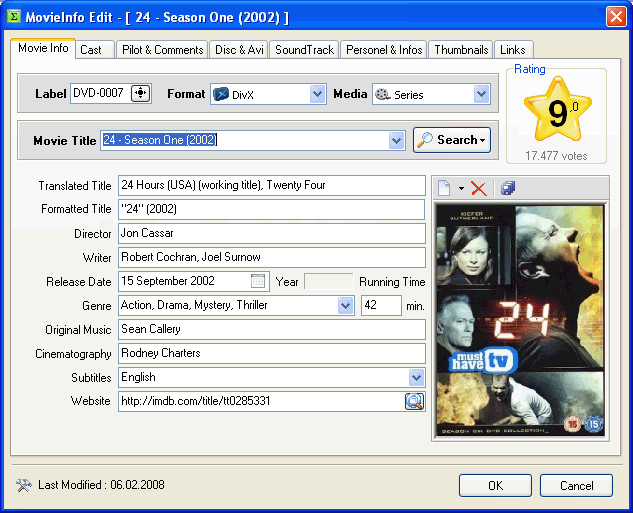Click the Running Time 42 field
633x513 pixels.
click(x=381, y=305)
